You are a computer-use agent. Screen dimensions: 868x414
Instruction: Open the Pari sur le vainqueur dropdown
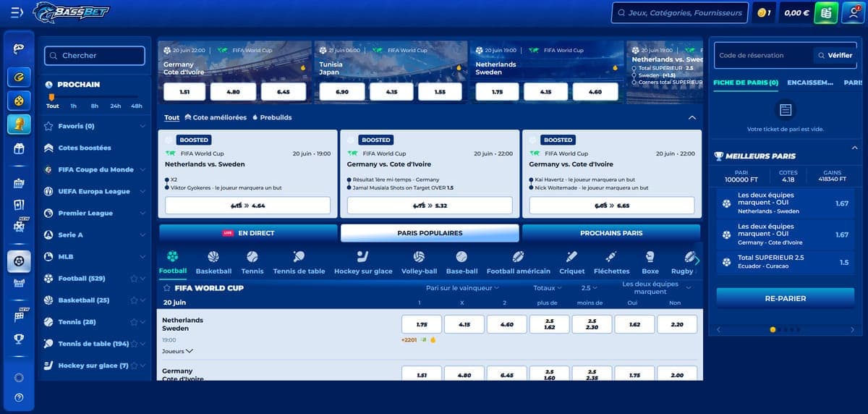[x=464, y=288]
